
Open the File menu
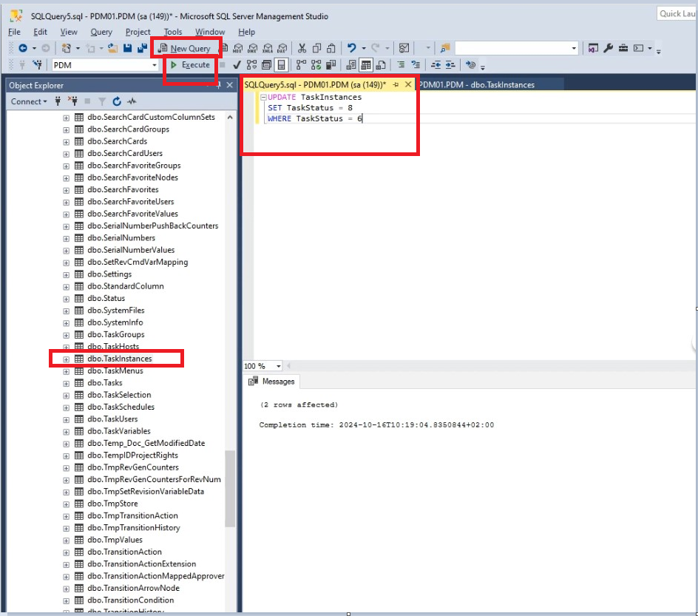point(14,32)
